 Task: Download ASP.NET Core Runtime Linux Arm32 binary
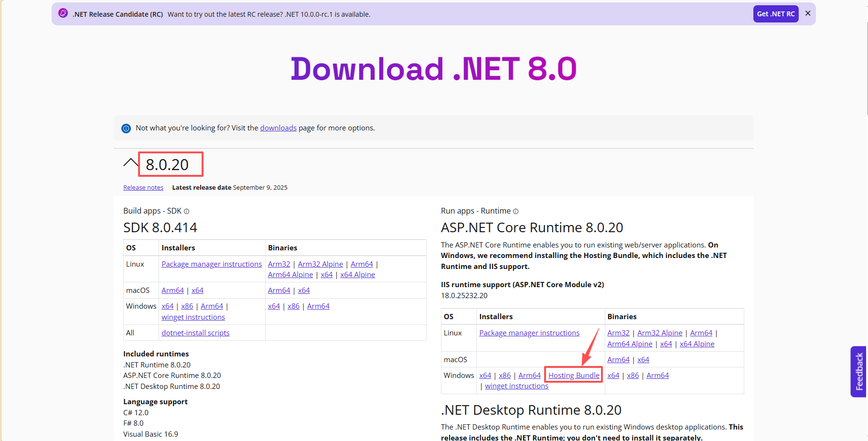pyautogui.click(x=618, y=333)
